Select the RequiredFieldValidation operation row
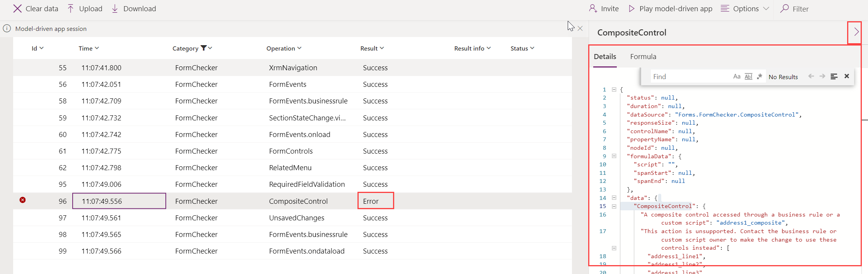Screen dimensions: 868x274 pyautogui.click(x=293, y=184)
